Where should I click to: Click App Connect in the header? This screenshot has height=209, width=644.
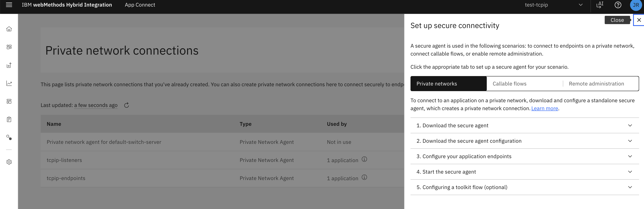click(140, 5)
